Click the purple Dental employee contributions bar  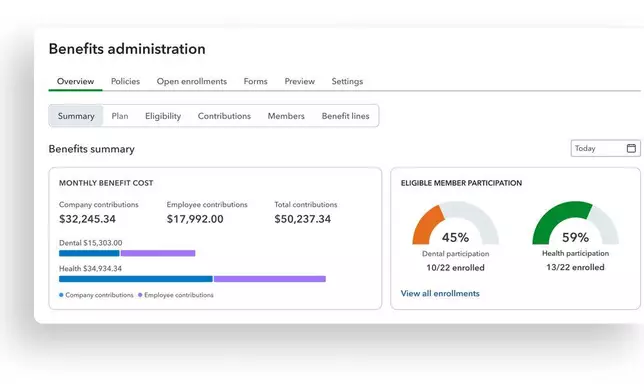coord(158,253)
